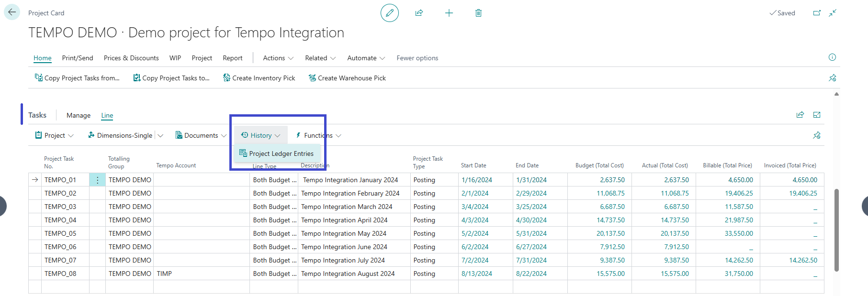Viewport: 868px width, 296px height.
Task: Open invoiced amount 19,406.25 for TEMPO_02
Action: point(803,193)
